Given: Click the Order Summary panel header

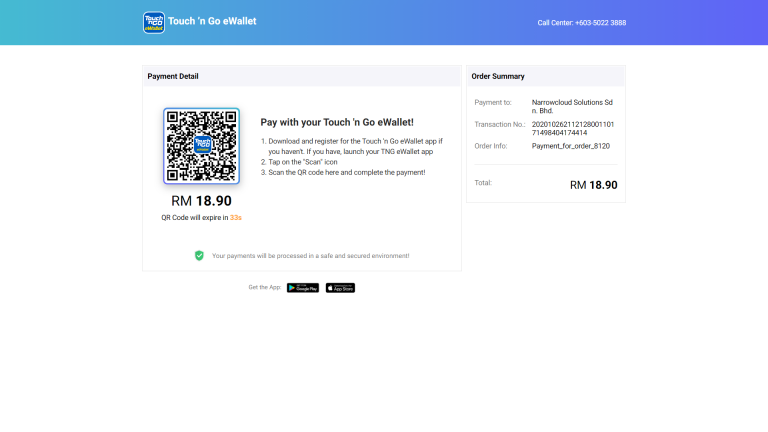Looking at the screenshot, I should tap(546, 76).
